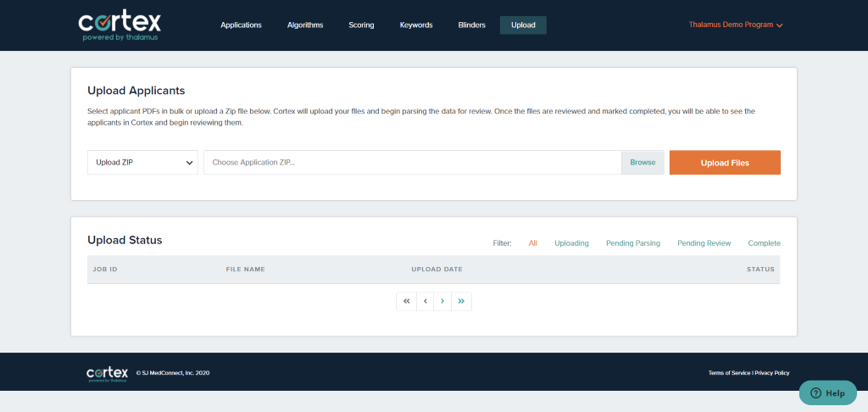The height and width of the screenshot is (412, 868).
Task: Open Privacy Policy link
Action: click(x=771, y=373)
